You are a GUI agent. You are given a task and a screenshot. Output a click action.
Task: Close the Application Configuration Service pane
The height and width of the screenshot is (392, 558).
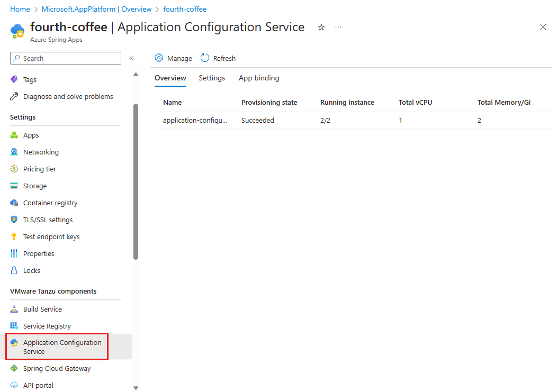click(543, 28)
